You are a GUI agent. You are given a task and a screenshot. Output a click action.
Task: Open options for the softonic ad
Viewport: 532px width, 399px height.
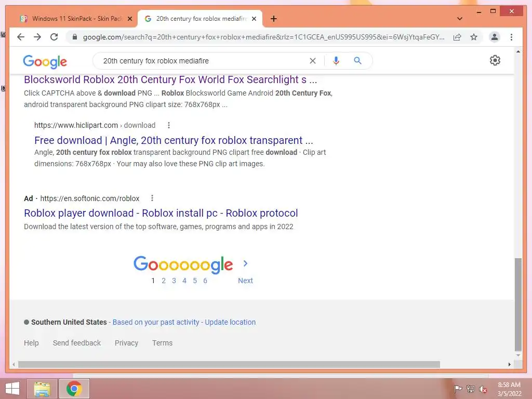152,198
